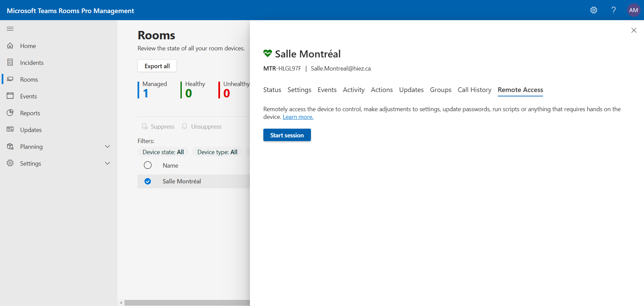Toggle the select-all Name radio circle
This screenshot has height=306, width=644.
(x=148, y=165)
